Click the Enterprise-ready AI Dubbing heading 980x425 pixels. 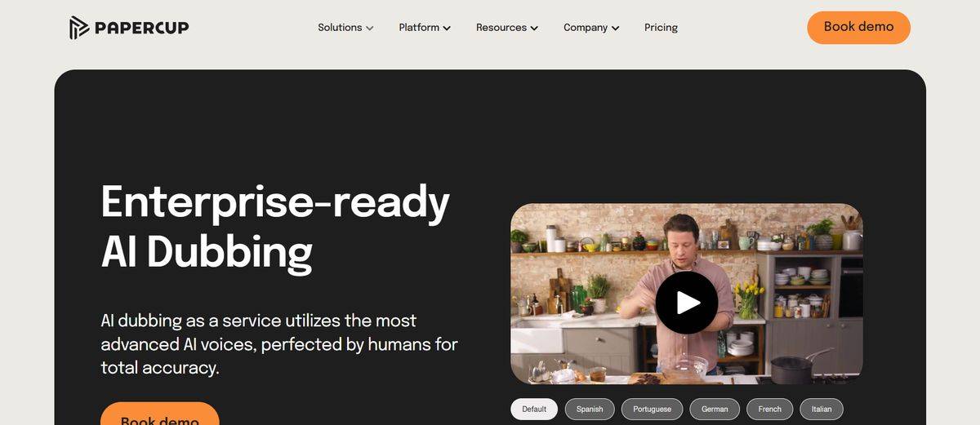point(275,227)
